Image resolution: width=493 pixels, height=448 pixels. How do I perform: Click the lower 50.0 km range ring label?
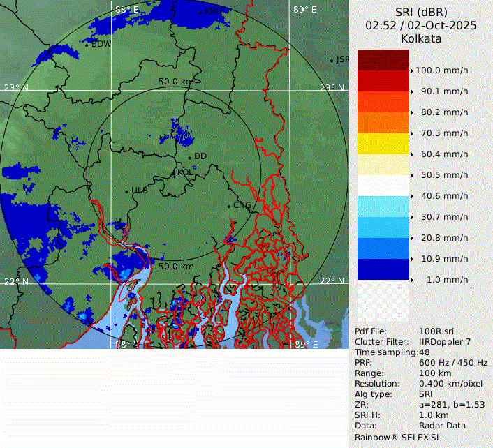coord(176,267)
